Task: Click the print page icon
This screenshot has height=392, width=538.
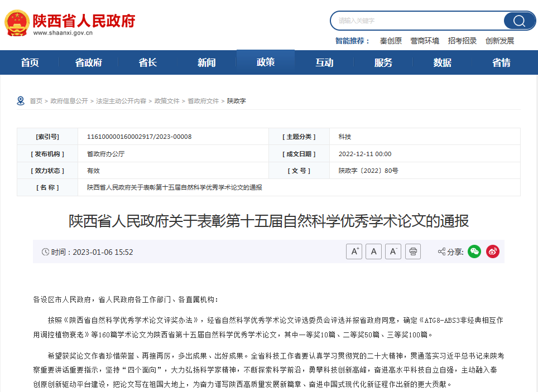Action: coord(413,251)
